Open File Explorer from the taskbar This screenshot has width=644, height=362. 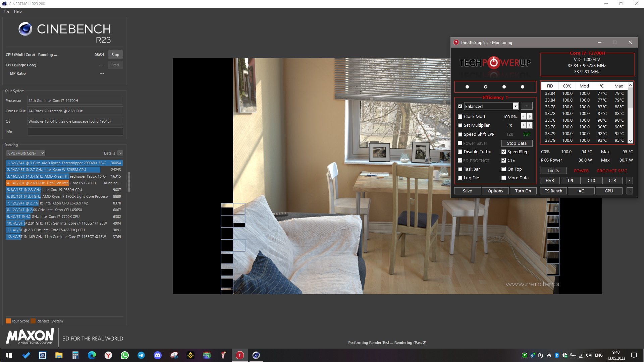[59, 355]
